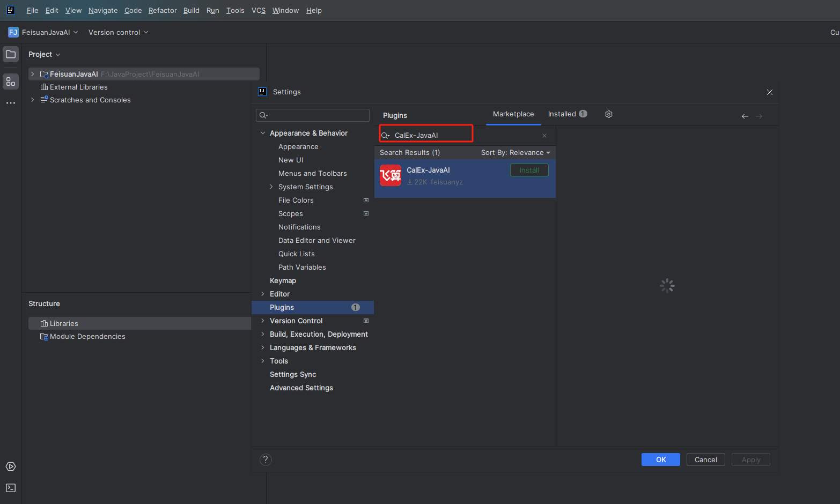Open the Project tool window icon

pyautogui.click(x=11, y=54)
